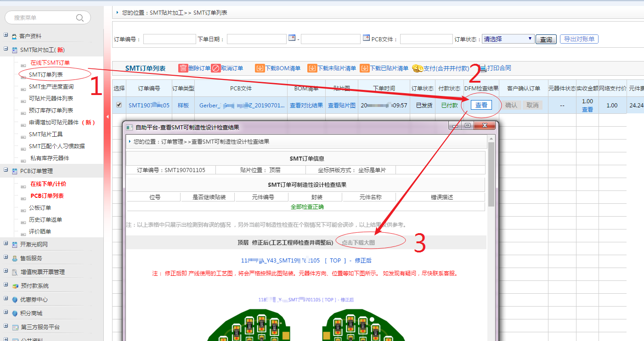Image resolution: width=644 pixels, height=341 pixels.
Task: Click the 售后服务 user icon
Action: (x=15, y=258)
